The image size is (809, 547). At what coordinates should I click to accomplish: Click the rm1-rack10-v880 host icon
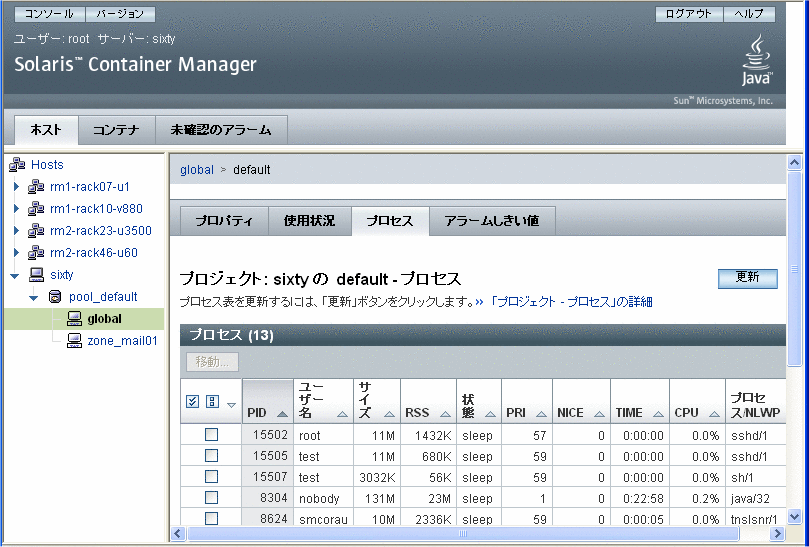(36, 208)
